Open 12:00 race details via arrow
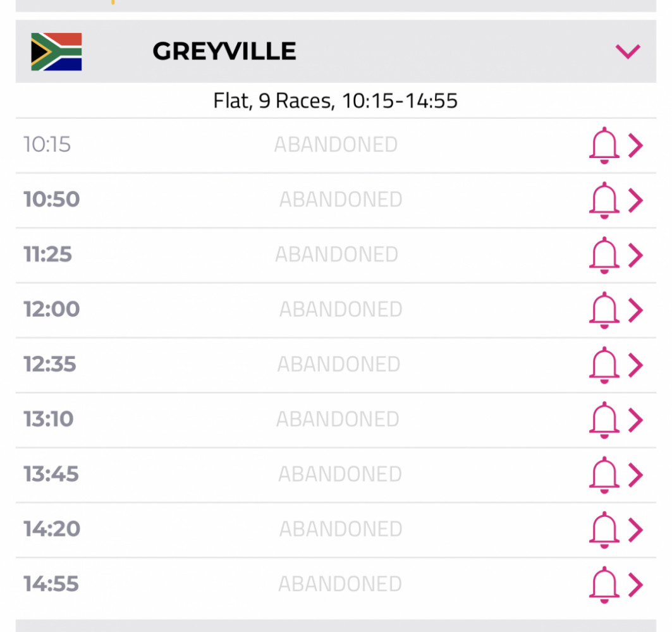 (635, 310)
